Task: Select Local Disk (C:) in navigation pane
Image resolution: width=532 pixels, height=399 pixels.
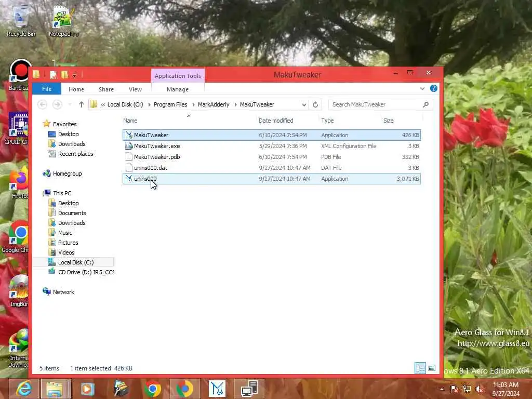Action: 76,262
